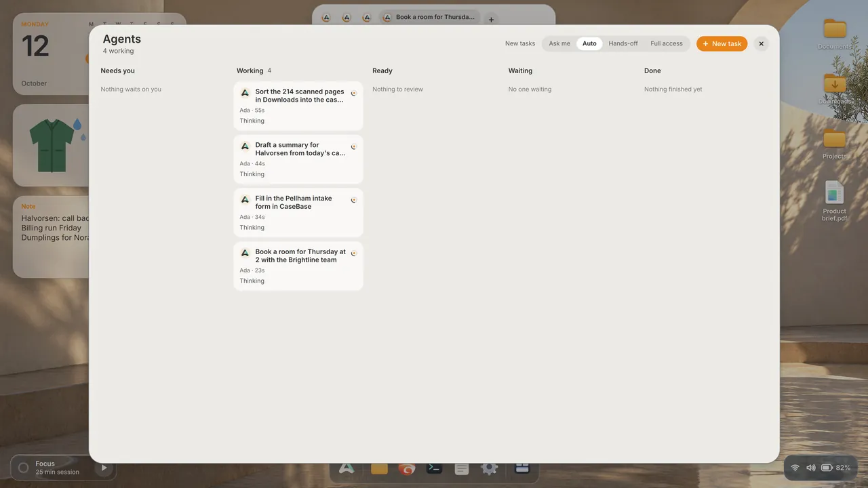This screenshot has width=868, height=488.
Task: Click the Working column heading
Action: [250, 70]
